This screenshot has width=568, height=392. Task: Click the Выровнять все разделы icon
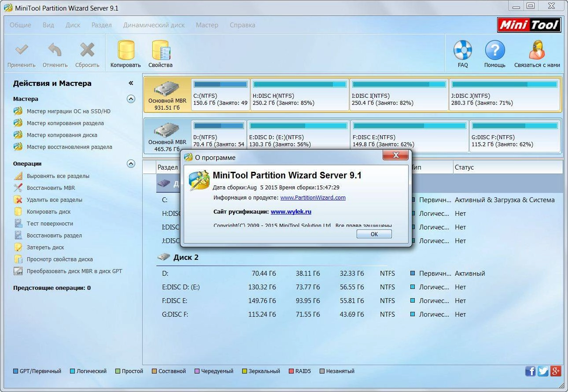coord(18,176)
